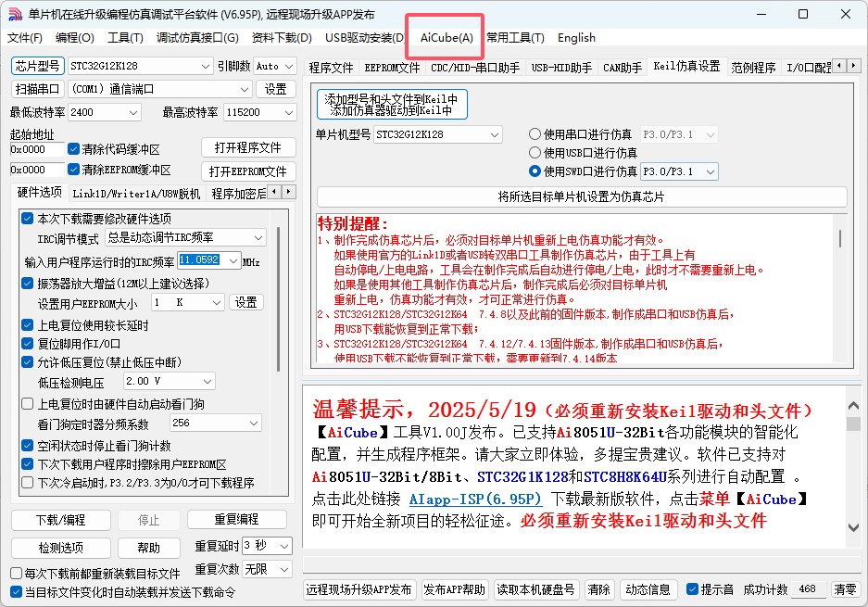Click the 打开程序文件 button

[248, 148]
